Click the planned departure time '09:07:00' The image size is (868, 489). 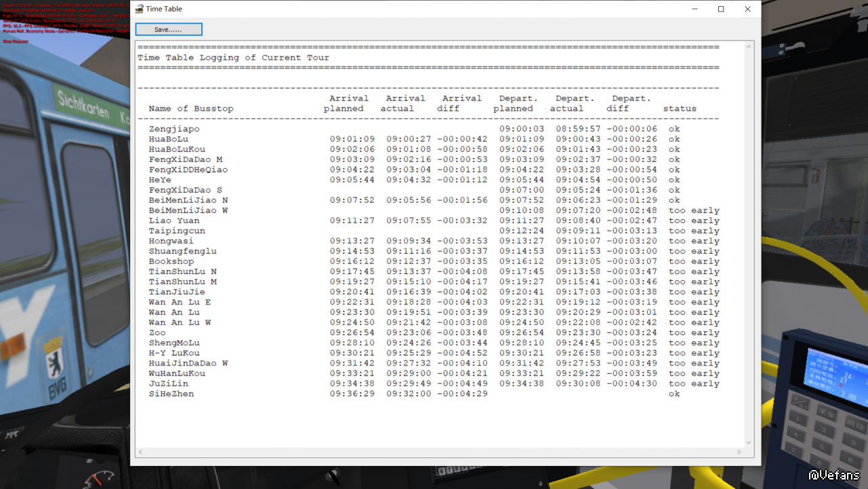click(x=522, y=190)
